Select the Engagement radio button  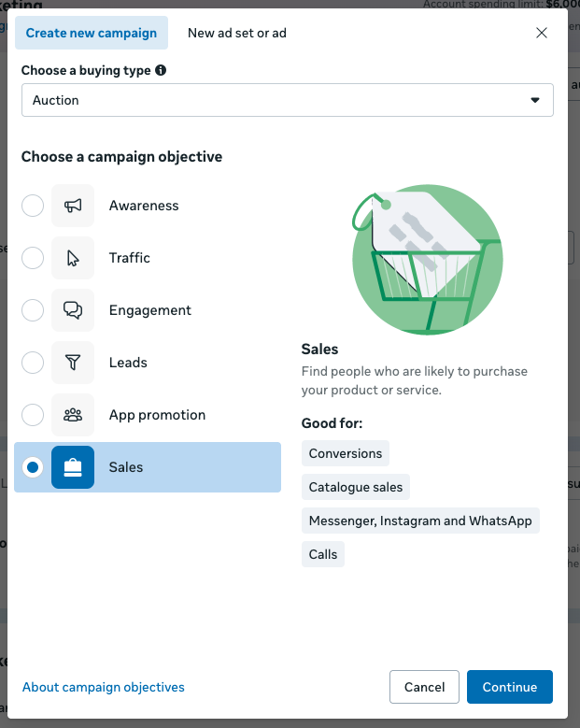[x=33, y=310]
